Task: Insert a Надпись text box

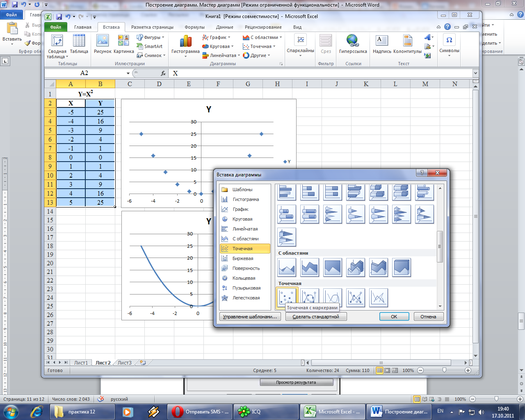Action: pyautogui.click(x=382, y=44)
